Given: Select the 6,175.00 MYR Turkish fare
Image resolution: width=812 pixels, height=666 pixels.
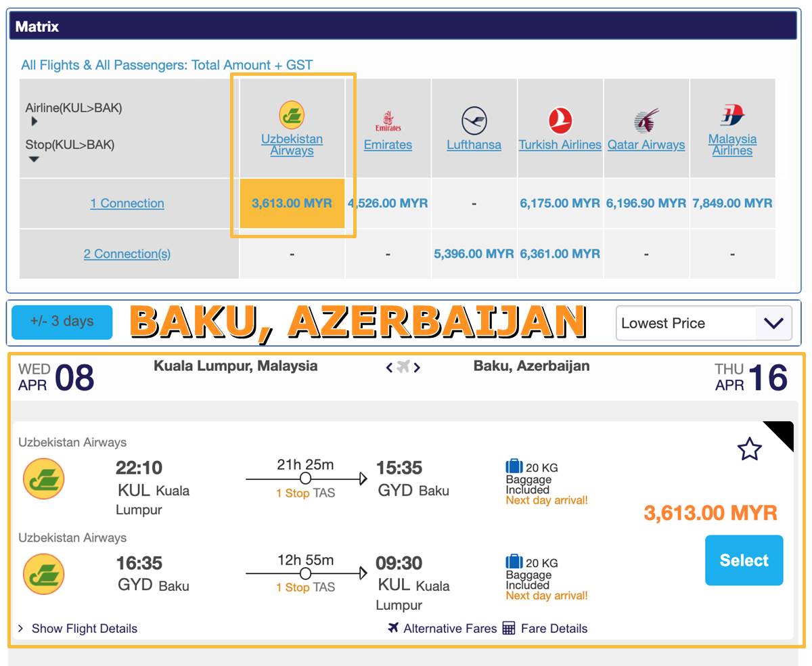Looking at the screenshot, I should click(x=560, y=203).
